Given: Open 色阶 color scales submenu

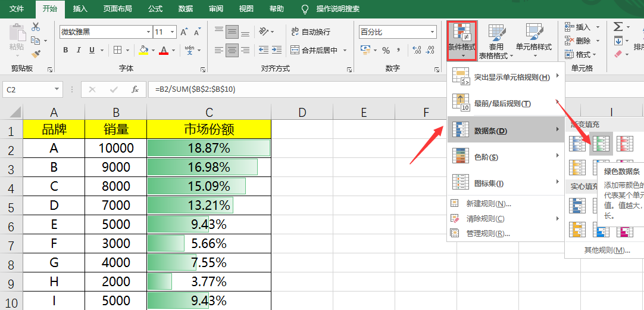Looking at the screenshot, I should pos(505,157).
